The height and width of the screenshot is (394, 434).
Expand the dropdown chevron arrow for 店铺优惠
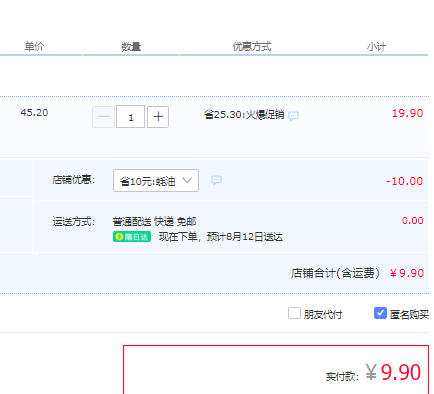(x=187, y=180)
